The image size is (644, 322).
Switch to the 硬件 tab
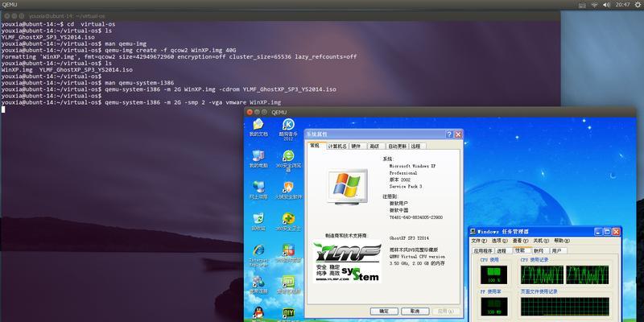click(x=357, y=147)
